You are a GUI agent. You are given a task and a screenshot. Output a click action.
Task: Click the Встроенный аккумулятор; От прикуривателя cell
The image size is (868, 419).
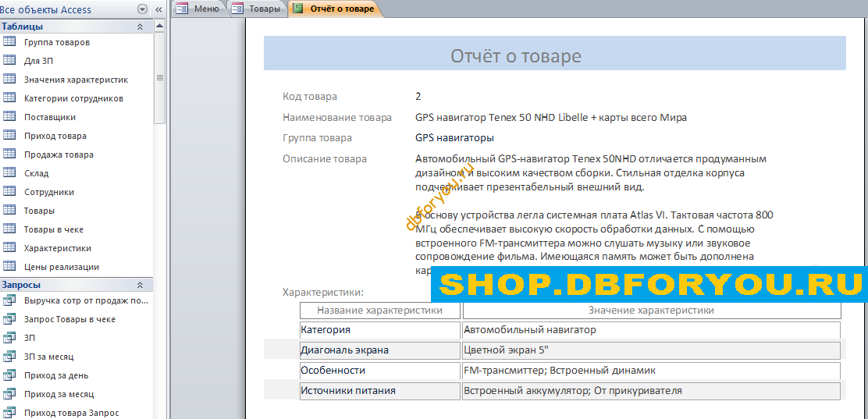(652, 391)
